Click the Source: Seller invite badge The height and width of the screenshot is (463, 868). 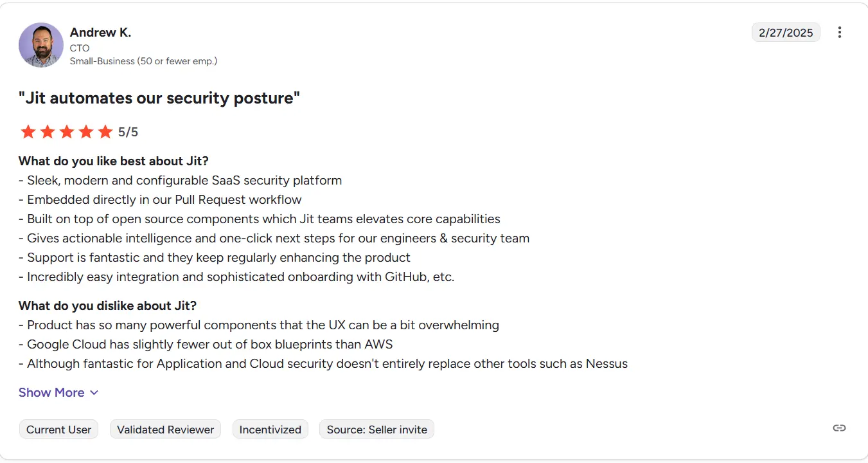click(x=376, y=430)
